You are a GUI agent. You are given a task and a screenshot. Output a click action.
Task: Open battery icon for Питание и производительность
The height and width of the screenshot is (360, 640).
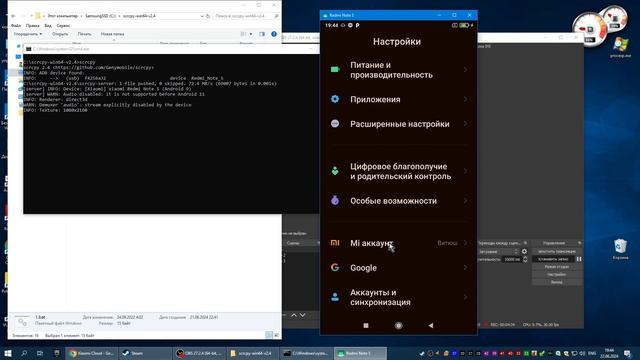(x=335, y=69)
